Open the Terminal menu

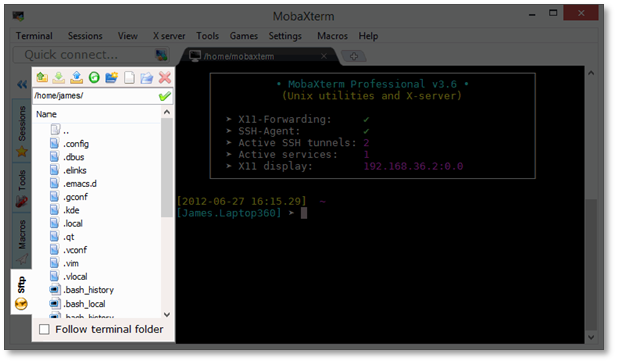tap(34, 36)
